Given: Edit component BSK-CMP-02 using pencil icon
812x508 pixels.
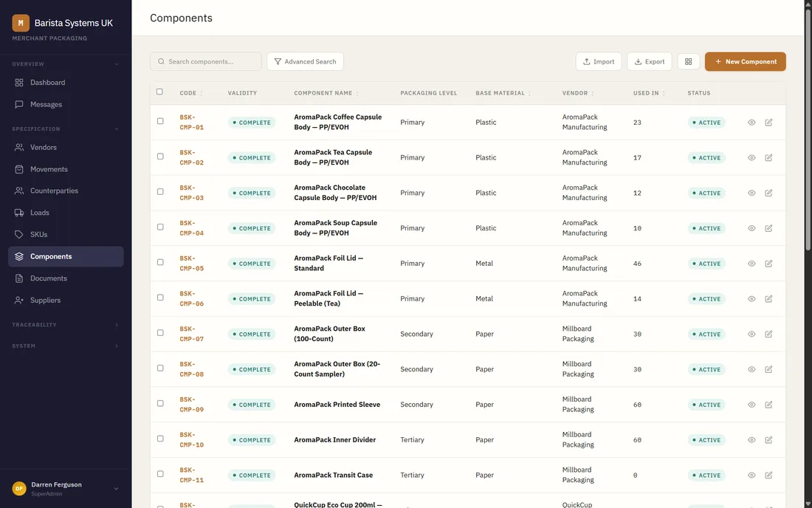Looking at the screenshot, I should [x=768, y=158].
